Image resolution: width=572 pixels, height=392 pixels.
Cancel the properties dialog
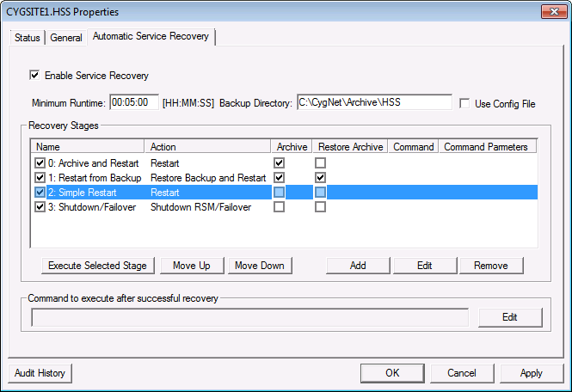(x=462, y=373)
